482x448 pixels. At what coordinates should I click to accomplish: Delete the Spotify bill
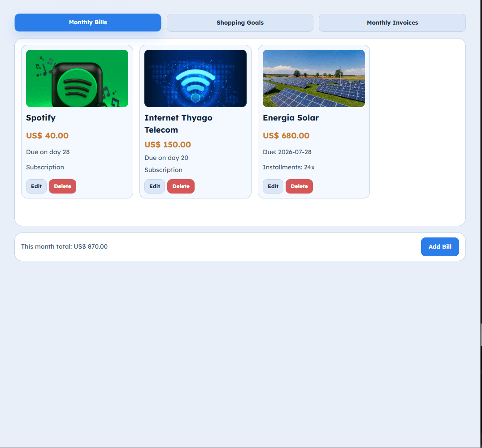click(x=62, y=186)
